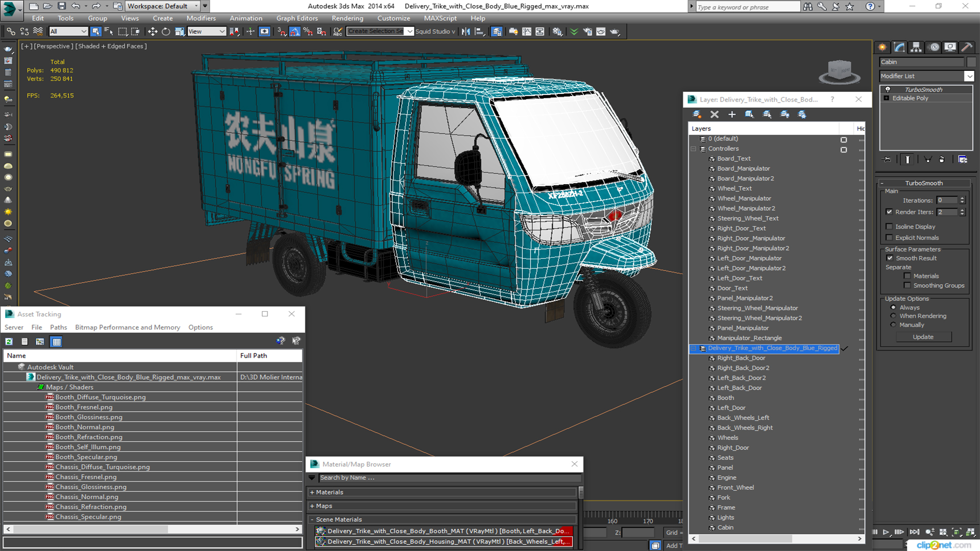
Task: Open the Material Editor teapot render icon
Action: point(615,32)
